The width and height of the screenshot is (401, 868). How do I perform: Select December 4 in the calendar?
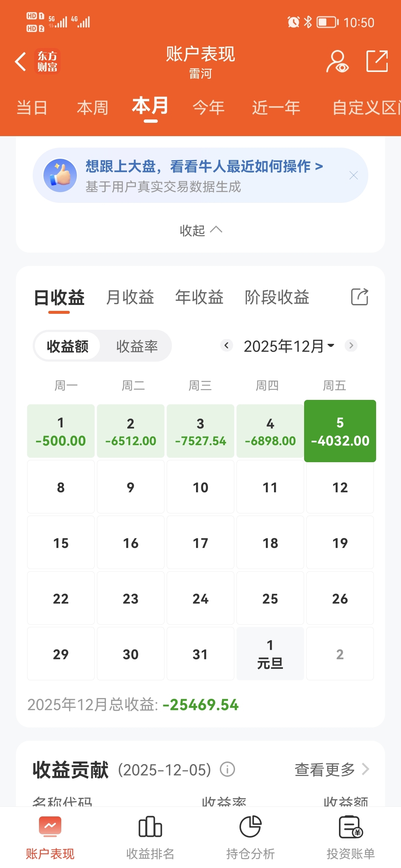click(270, 431)
